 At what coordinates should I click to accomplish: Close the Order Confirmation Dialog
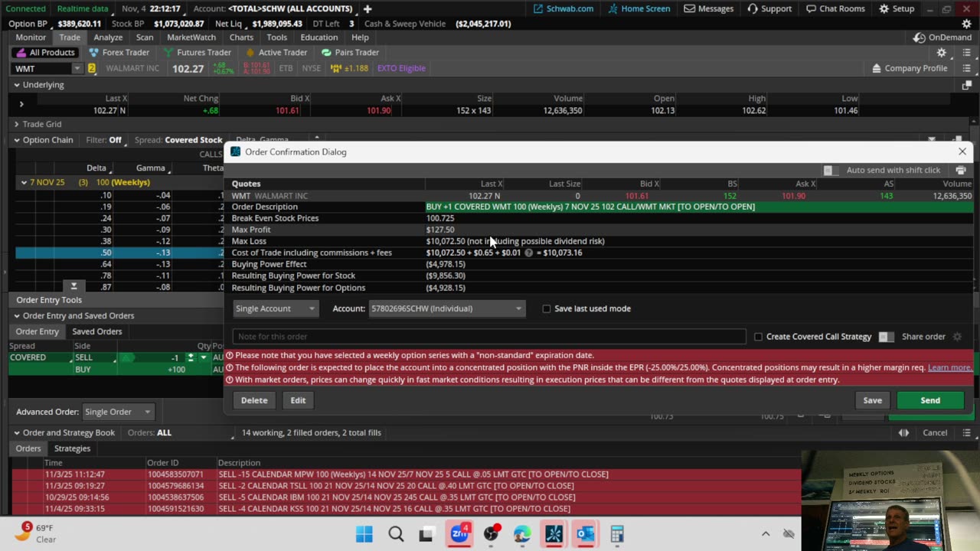tap(962, 152)
